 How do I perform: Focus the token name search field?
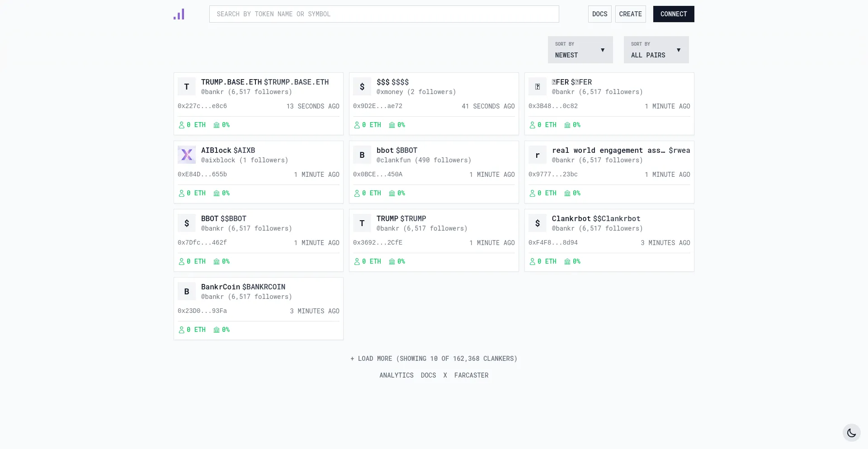pyautogui.click(x=384, y=14)
